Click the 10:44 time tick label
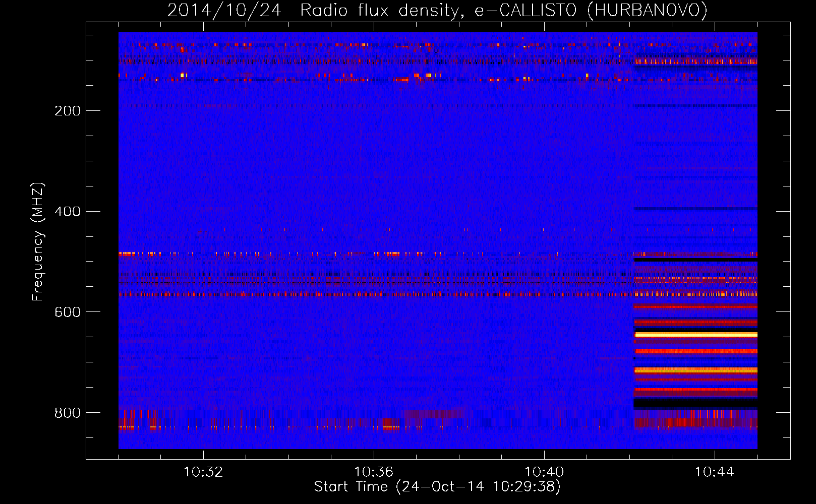 pos(715,472)
